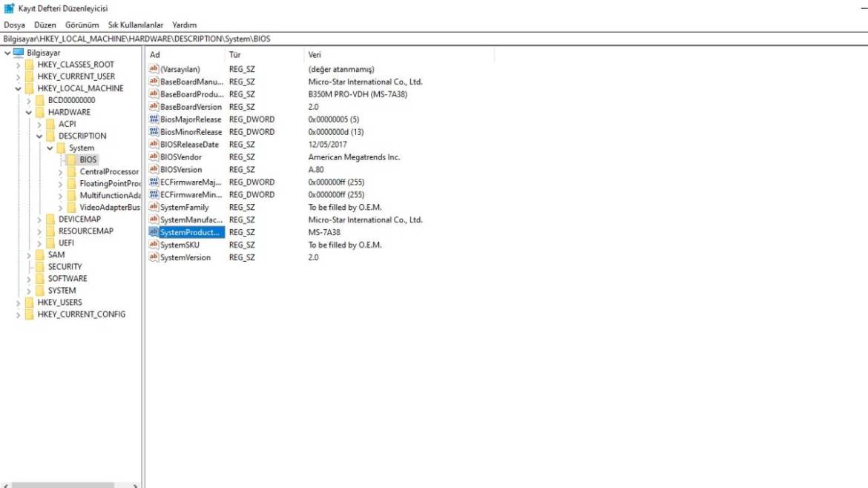
Task: Expand the DEVICEMAP tree node
Action: 39,220
